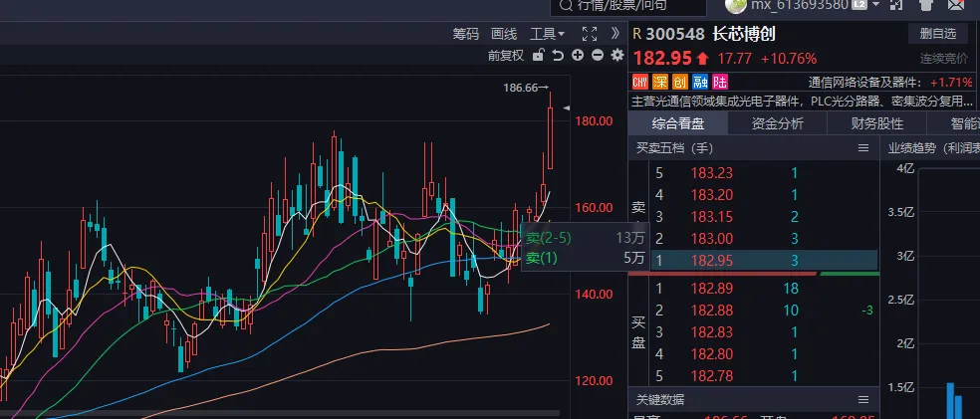Screen dimensions: 980x419
Task: Switch to the 财务股性 tab
Action: click(876, 123)
